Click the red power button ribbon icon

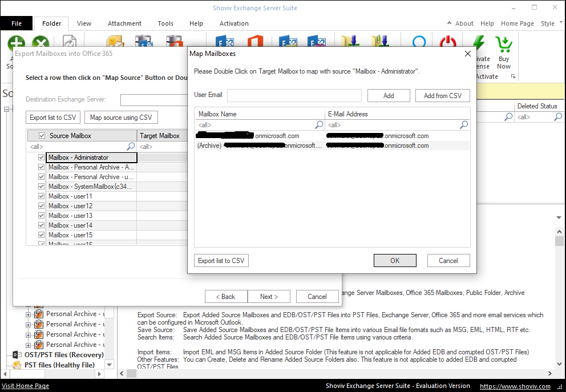click(x=448, y=41)
